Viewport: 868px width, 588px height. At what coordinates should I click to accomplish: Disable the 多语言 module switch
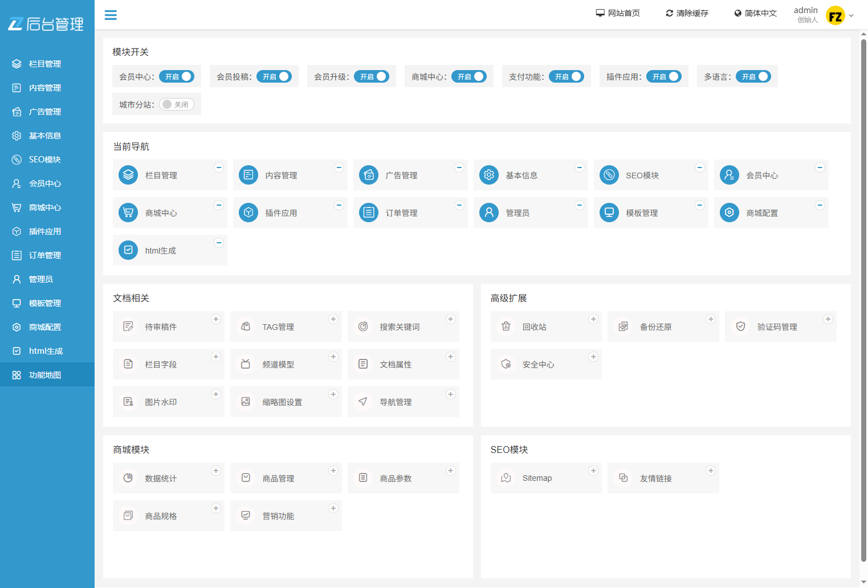[753, 76]
